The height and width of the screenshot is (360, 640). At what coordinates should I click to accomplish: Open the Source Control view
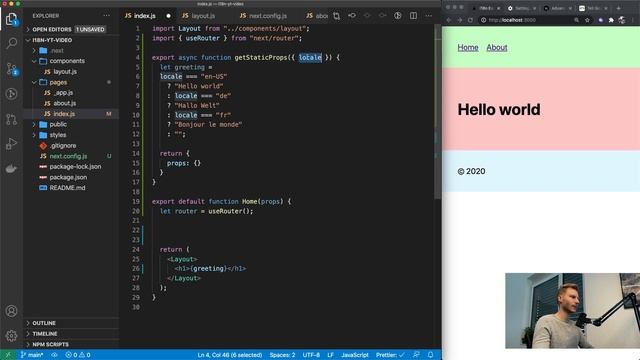tap(11, 69)
